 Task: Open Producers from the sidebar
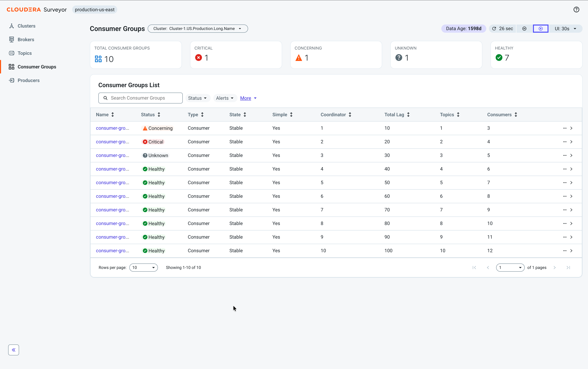[x=29, y=80]
